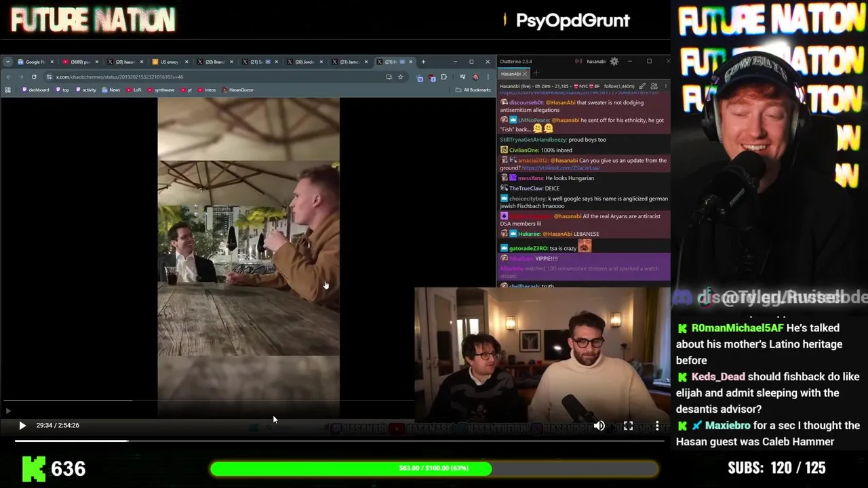The width and height of the screenshot is (868, 488).
Task: Open the activity bookmark
Action: coord(86,90)
